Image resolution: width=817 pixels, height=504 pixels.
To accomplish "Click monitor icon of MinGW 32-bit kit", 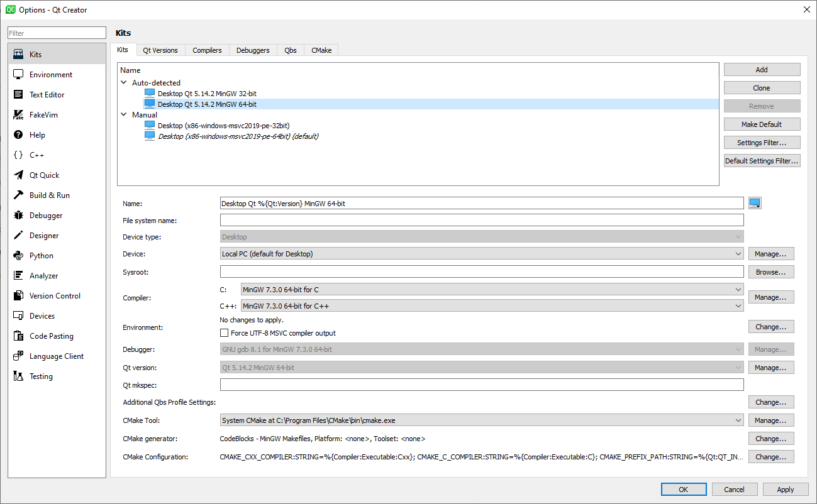I will 150,93.
